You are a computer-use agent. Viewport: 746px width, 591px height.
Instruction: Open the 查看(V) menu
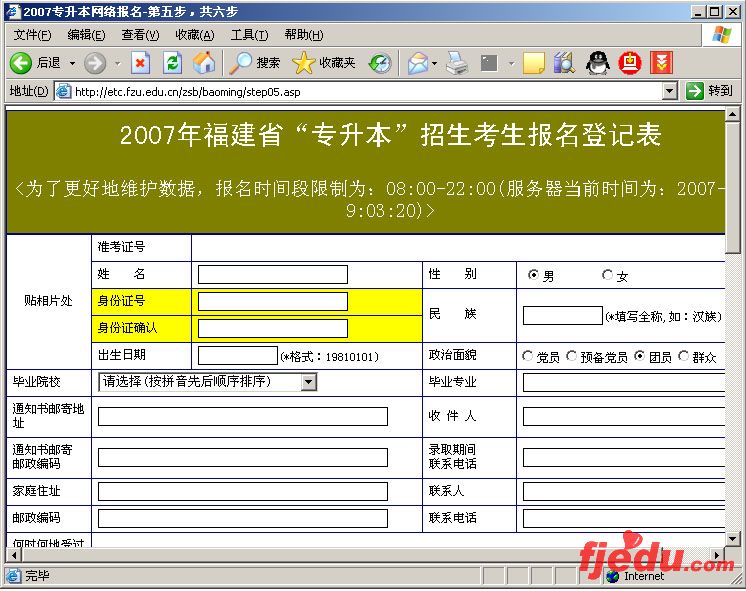coord(140,35)
